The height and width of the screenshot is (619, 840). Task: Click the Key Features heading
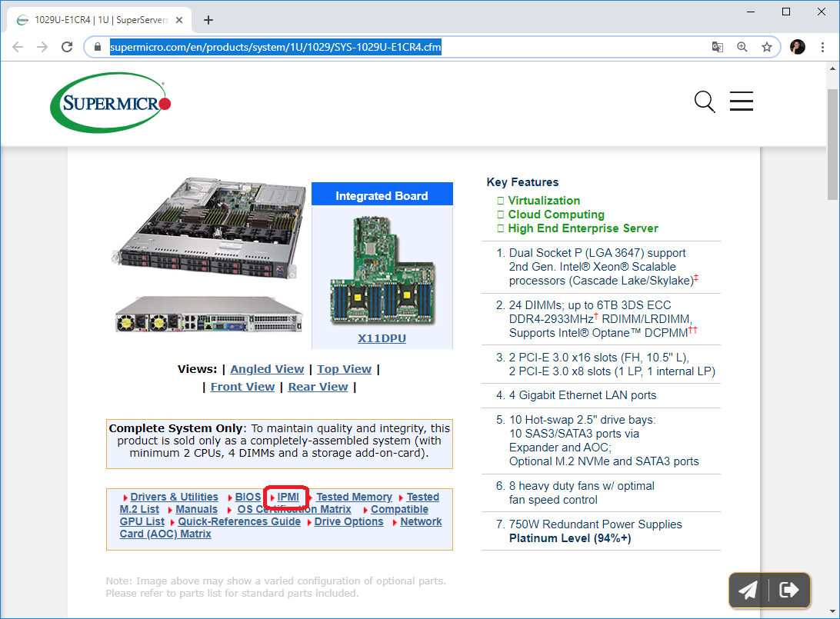tap(522, 182)
